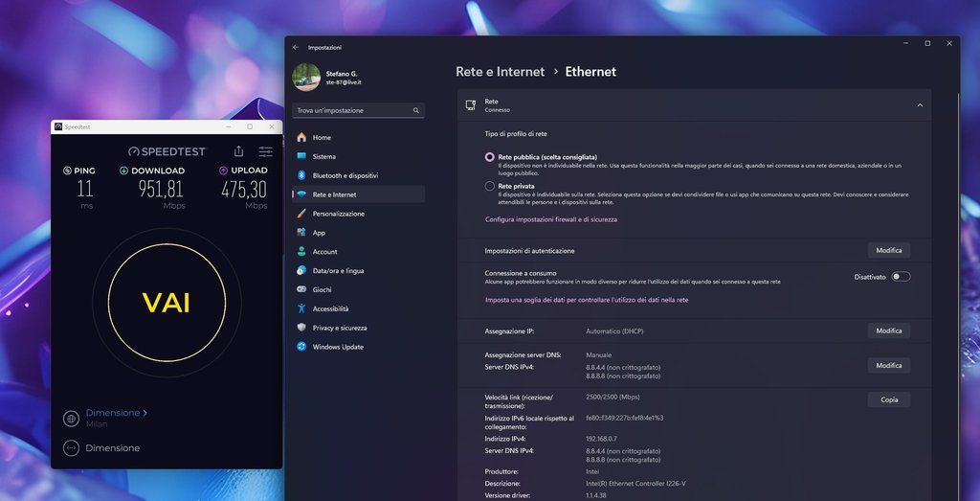Click the Milan server location text

pyautogui.click(x=97, y=424)
